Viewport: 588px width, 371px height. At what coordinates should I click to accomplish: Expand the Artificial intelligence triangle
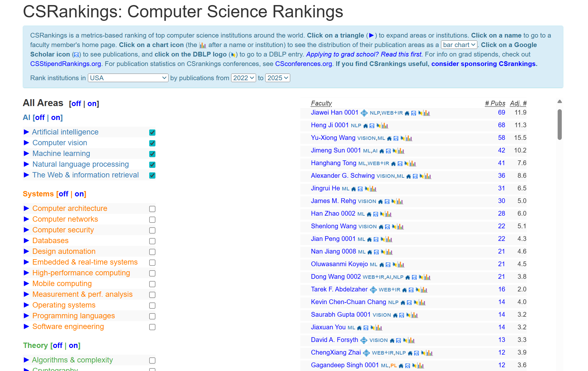click(27, 132)
